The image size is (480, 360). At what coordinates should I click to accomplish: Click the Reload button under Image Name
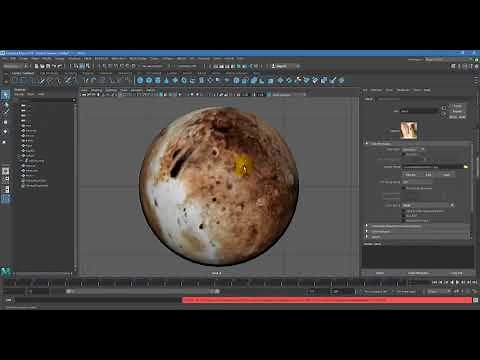(x=411, y=175)
